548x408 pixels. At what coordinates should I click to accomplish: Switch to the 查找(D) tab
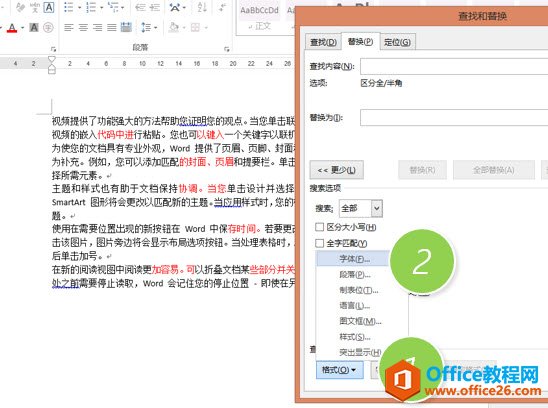click(x=323, y=42)
